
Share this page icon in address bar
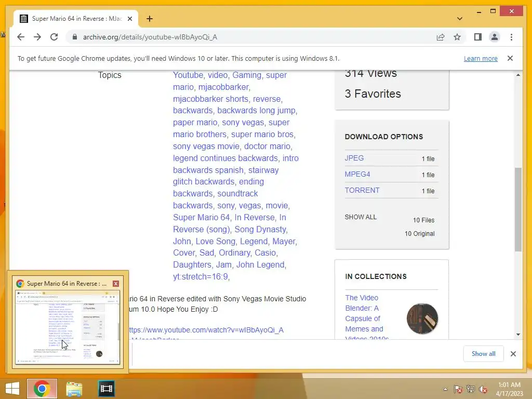click(441, 37)
